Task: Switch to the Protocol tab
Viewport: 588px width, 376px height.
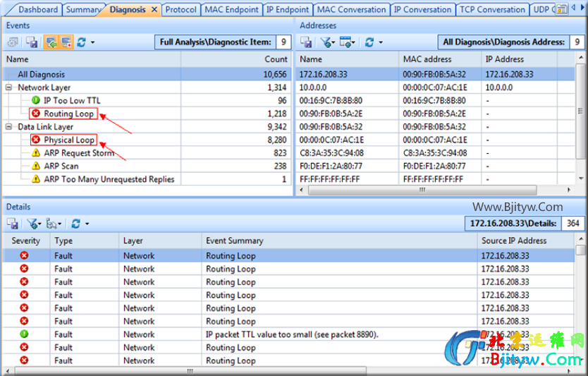Action: (x=181, y=10)
